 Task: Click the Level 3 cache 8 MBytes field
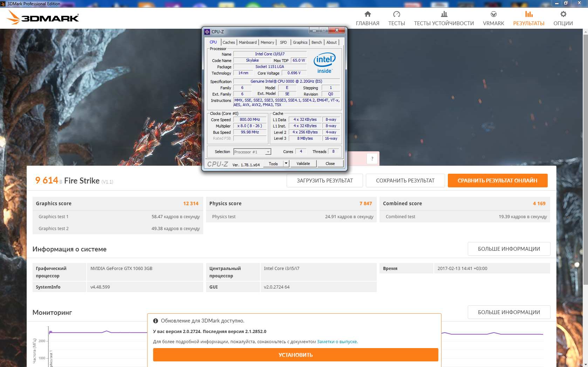pos(305,138)
